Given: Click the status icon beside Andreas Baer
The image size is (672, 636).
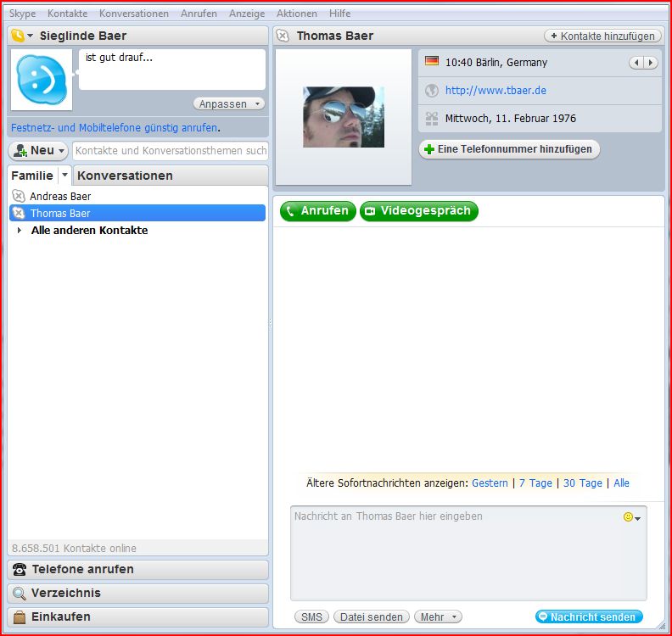Looking at the screenshot, I should click(19, 196).
